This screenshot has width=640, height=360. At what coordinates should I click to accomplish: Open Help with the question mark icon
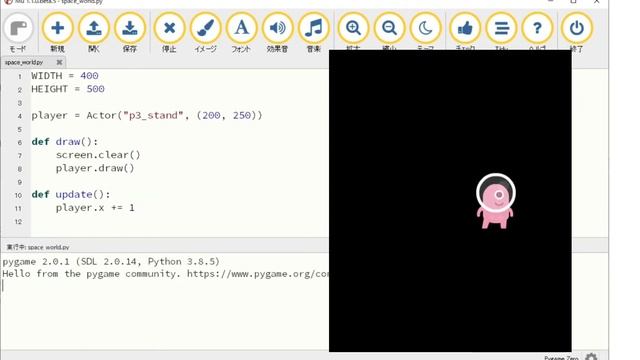537,28
